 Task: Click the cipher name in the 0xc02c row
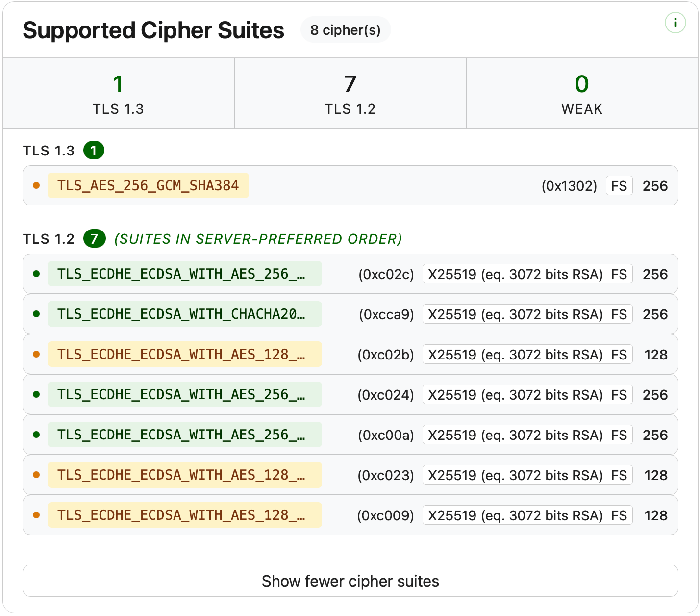coord(185,274)
